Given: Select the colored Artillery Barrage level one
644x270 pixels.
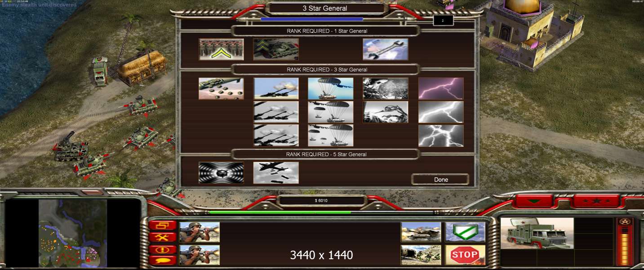Looking at the screenshot, I should tap(276, 89).
